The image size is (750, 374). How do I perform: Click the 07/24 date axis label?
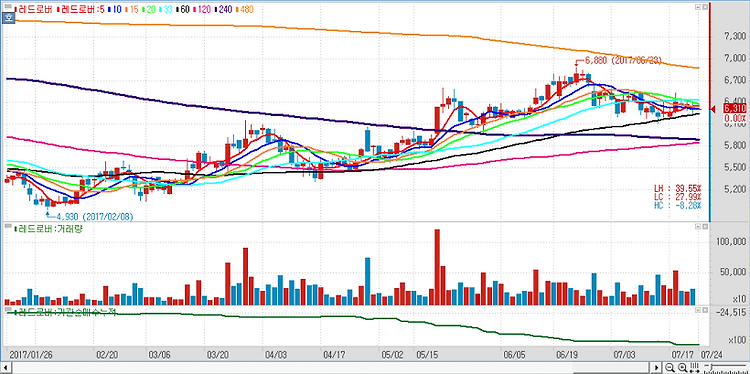(711, 355)
